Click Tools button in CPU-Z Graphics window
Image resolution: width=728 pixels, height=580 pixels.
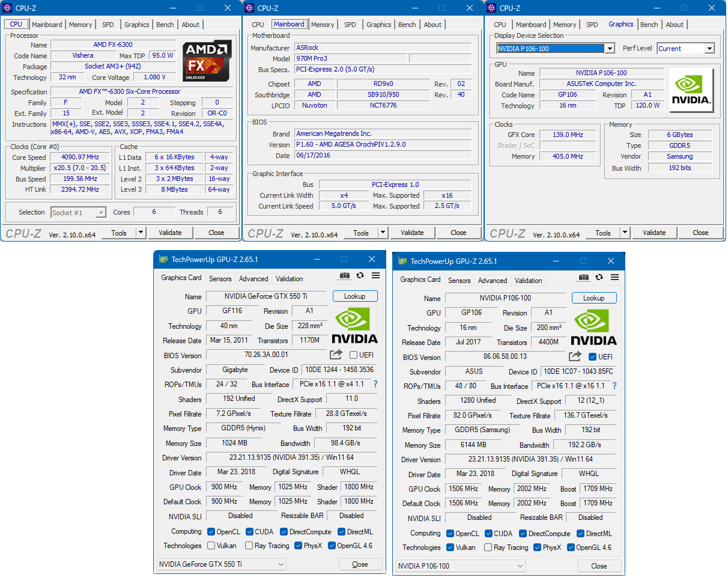click(603, 233)
